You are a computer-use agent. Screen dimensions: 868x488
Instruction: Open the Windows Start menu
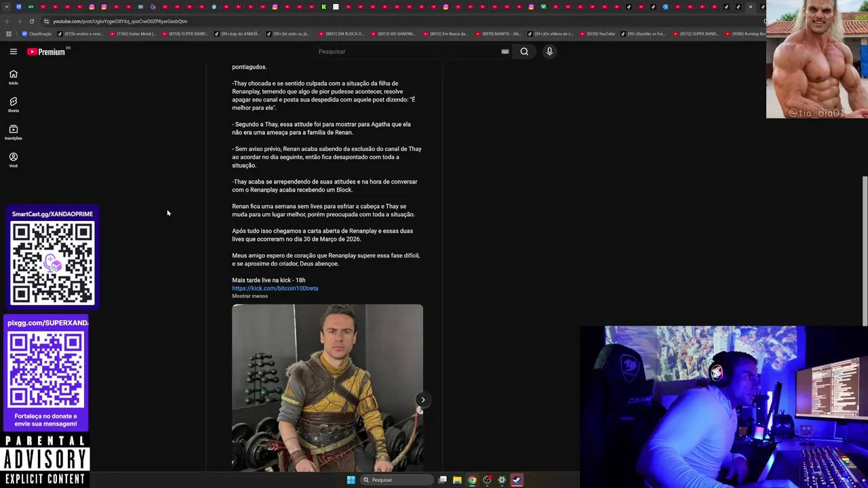point(351,480)
